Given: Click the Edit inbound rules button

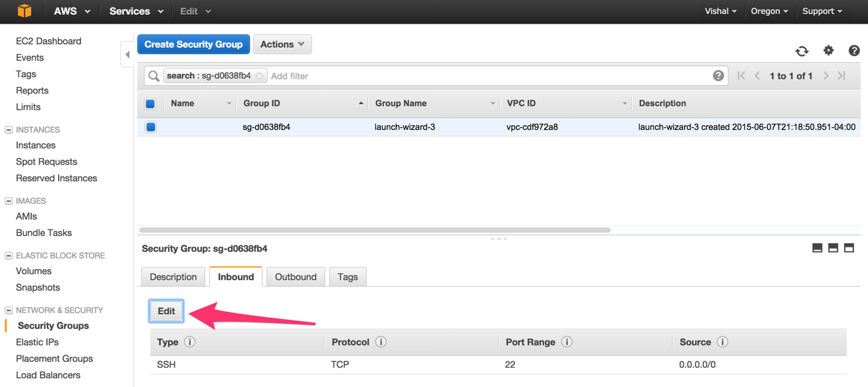Looking at the screenshot, I should [166, 311].
